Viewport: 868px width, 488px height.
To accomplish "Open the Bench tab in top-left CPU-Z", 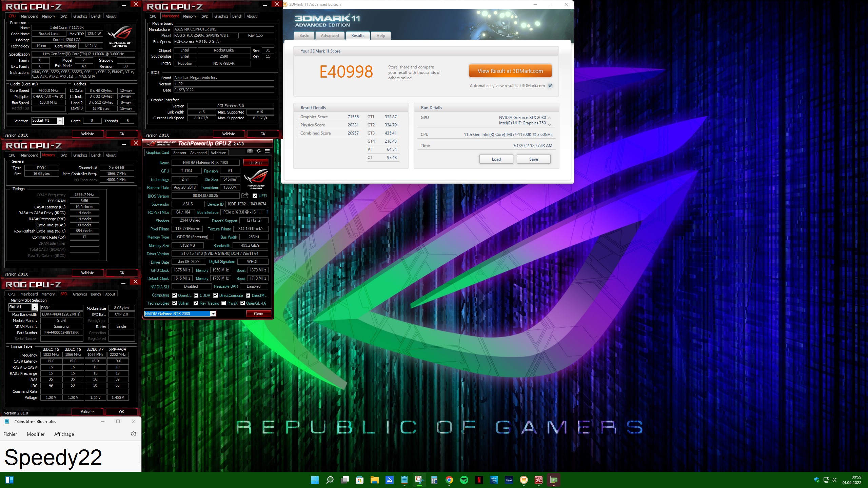I will pyautogui.click(x=96, y=16).
